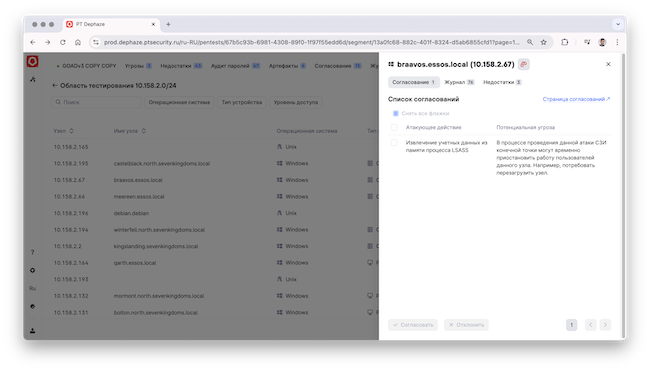Open the Артефакты top navigation tab

tap(287, 66)
